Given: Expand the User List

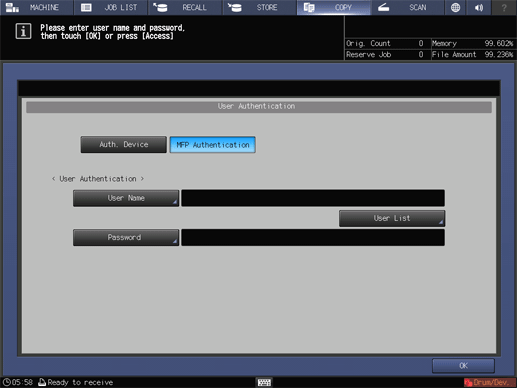Looking at the screenshot, I should point(392,218).
